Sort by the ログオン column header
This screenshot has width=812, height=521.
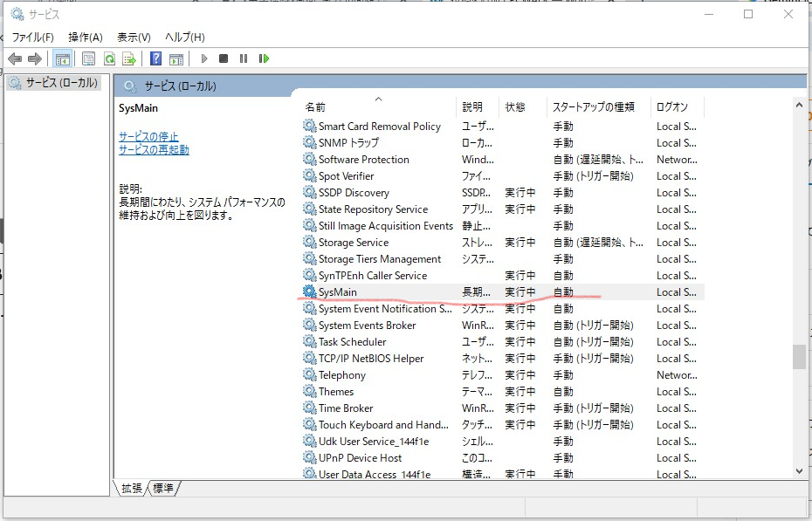(677, 107)
